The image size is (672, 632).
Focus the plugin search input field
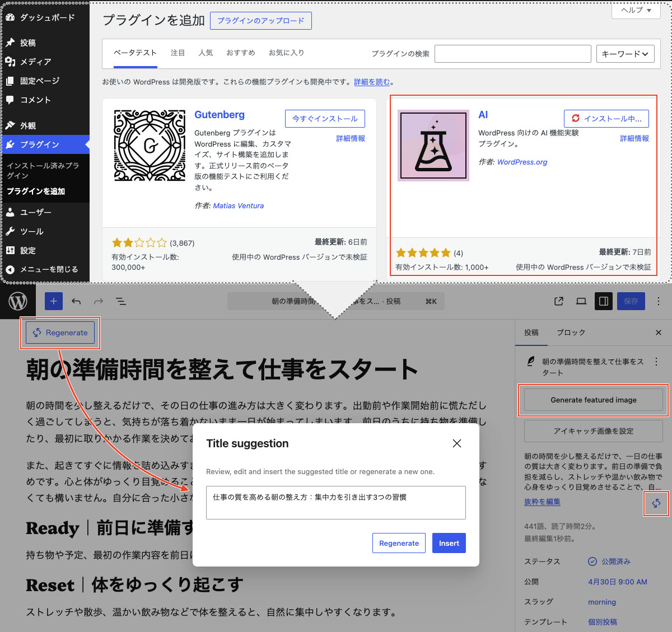tap(512, 54)
